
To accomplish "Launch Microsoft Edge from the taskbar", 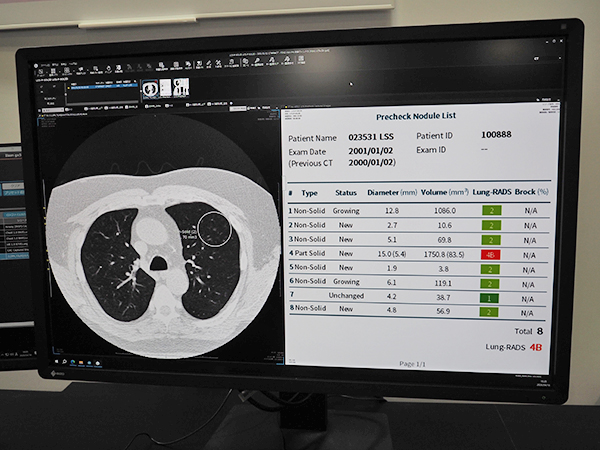I will tap(73, 362).
